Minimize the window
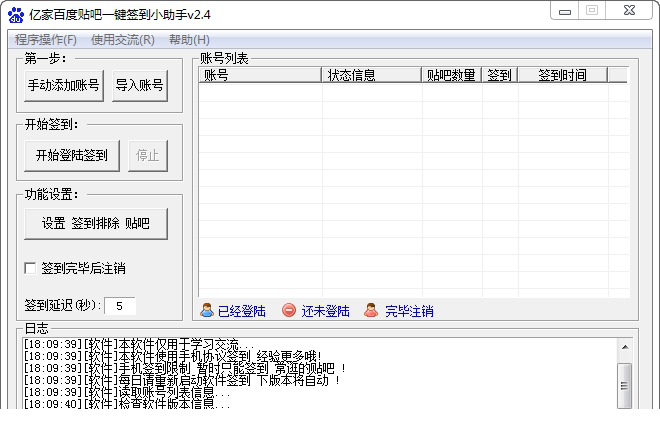Image resolution: width=660 pixels, height=425 pixels. pos(565,11)
